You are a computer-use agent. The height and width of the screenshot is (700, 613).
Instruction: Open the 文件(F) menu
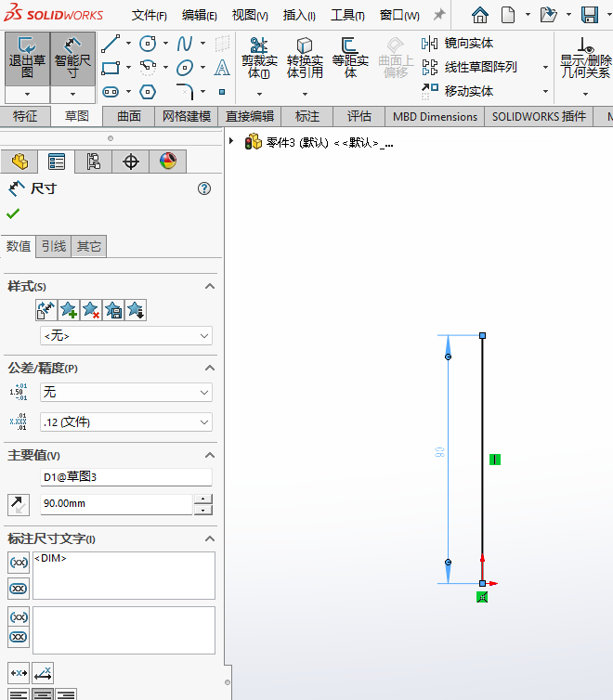coord(150,15)
